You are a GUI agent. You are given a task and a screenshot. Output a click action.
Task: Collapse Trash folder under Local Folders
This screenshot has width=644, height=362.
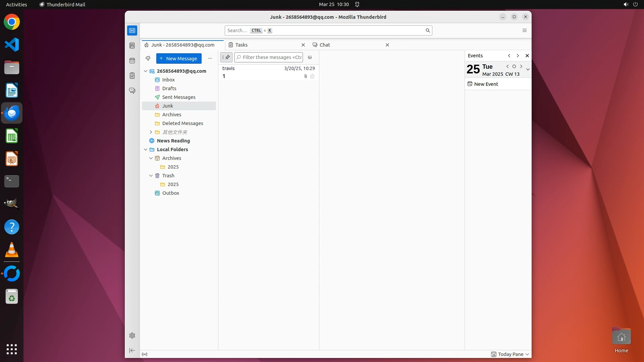(x=151, y=176)
